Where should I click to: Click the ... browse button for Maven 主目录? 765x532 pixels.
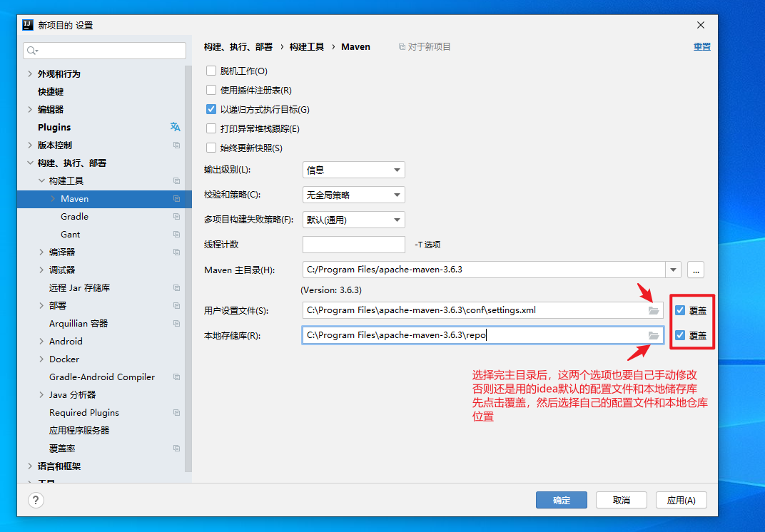coord(694,270)
